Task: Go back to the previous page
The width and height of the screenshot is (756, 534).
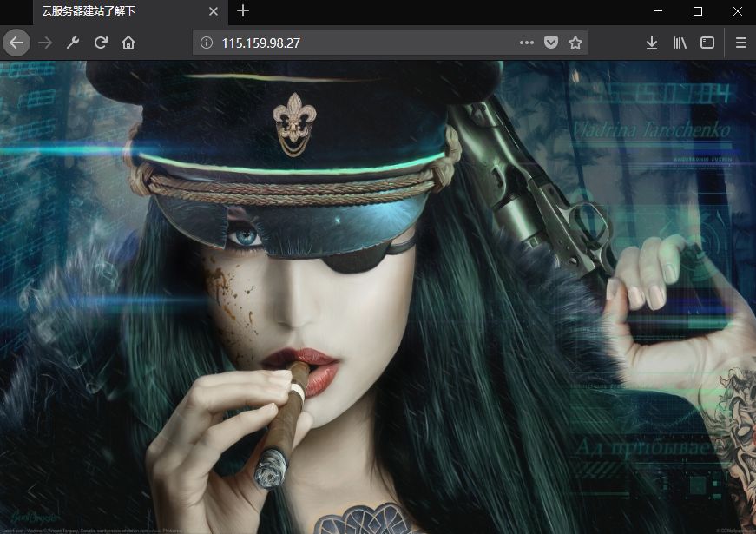Action: 16,43
